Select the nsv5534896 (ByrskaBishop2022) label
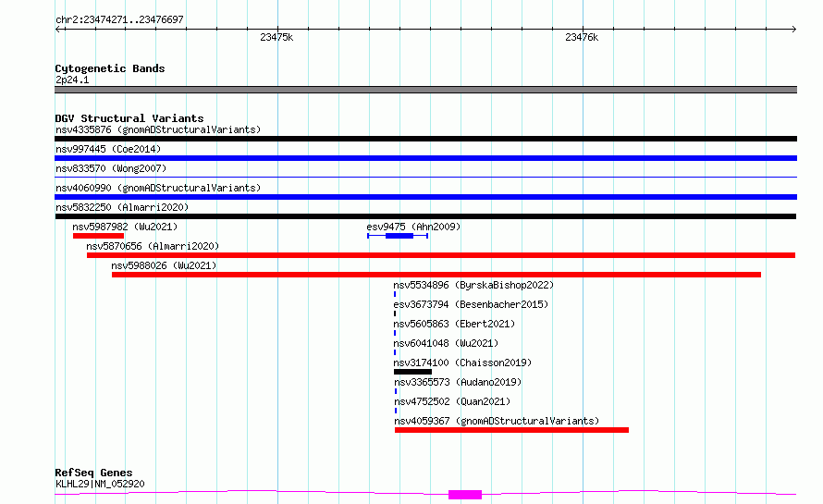This screenshot has height=504, width=823. click(473, 285)
